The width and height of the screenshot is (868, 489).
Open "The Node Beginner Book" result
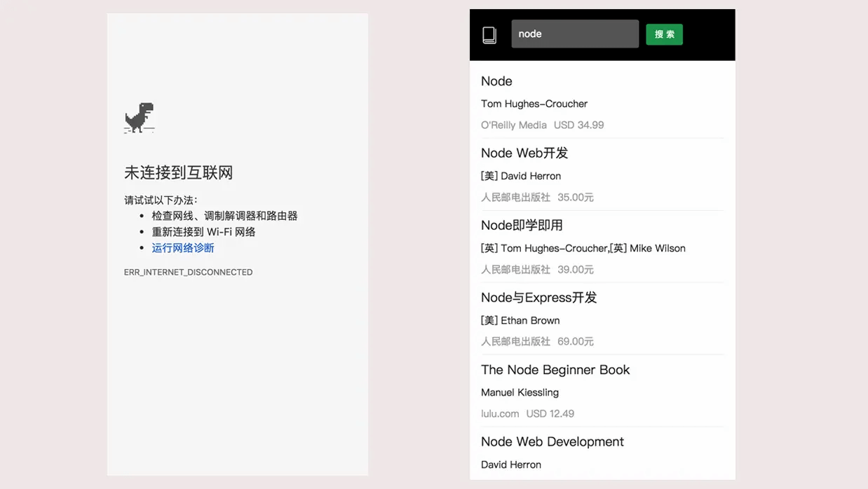coord(555,370)
